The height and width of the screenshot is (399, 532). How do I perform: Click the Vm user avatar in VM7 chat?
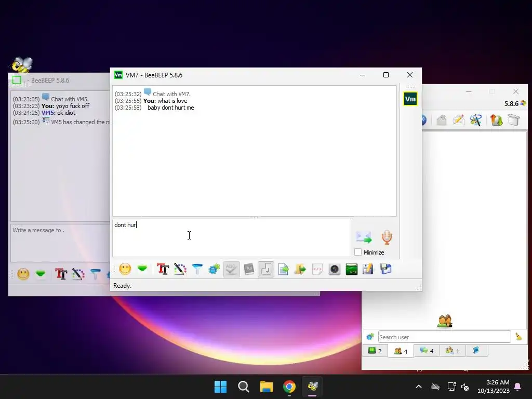(410, 99)
